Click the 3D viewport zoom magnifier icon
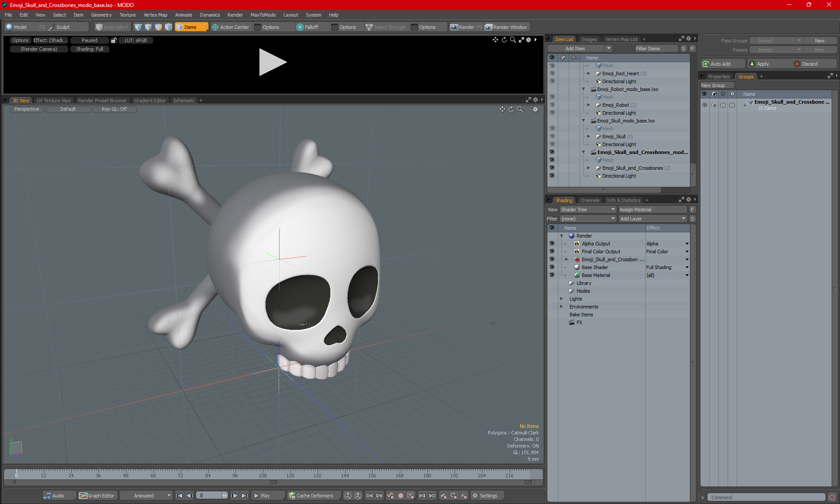The width and height of the screenshot is (840, 504). tap(520, 109)
